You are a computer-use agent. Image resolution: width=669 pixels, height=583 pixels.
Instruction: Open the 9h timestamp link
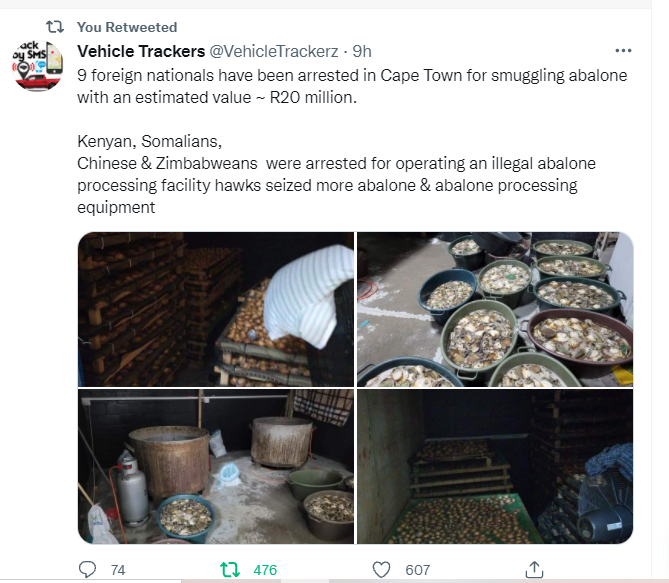[362, 51]
